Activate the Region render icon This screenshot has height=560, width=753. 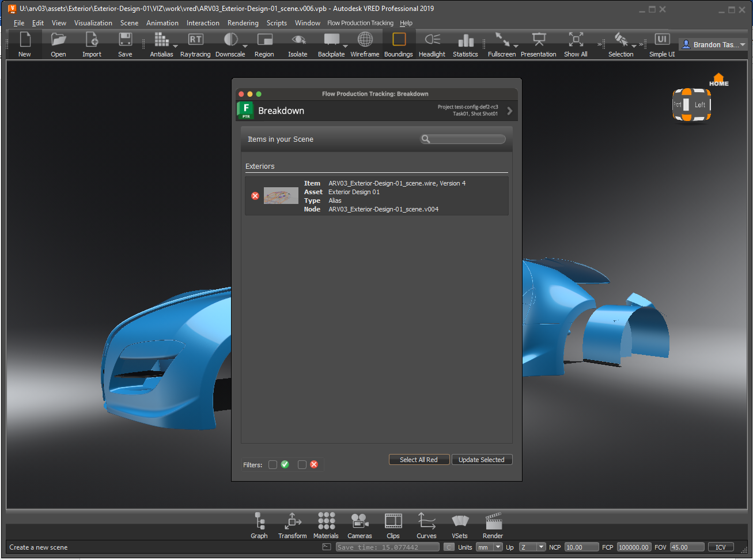(264, 40)
